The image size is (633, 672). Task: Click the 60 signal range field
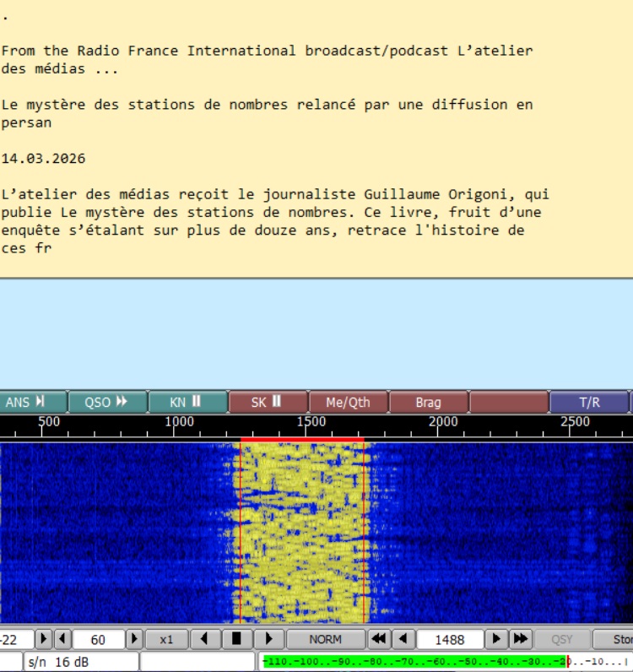(x=99, y=639)
